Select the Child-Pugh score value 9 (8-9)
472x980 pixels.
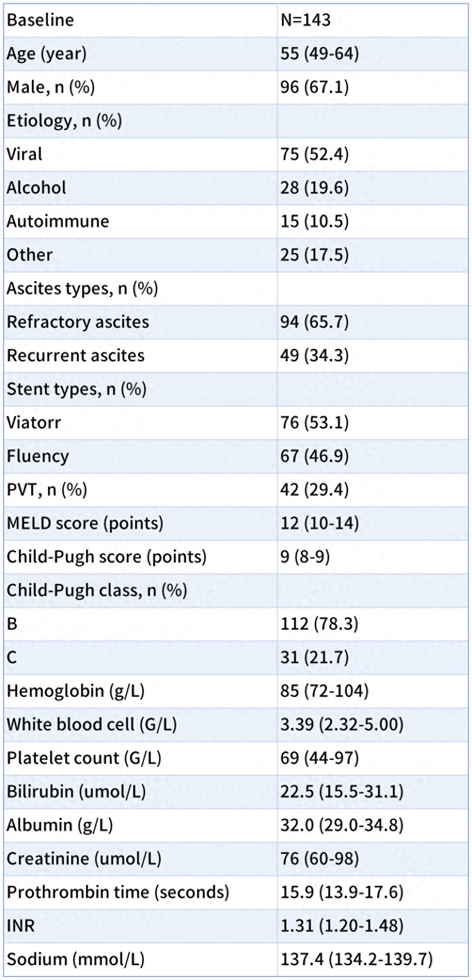pos(305,557)
